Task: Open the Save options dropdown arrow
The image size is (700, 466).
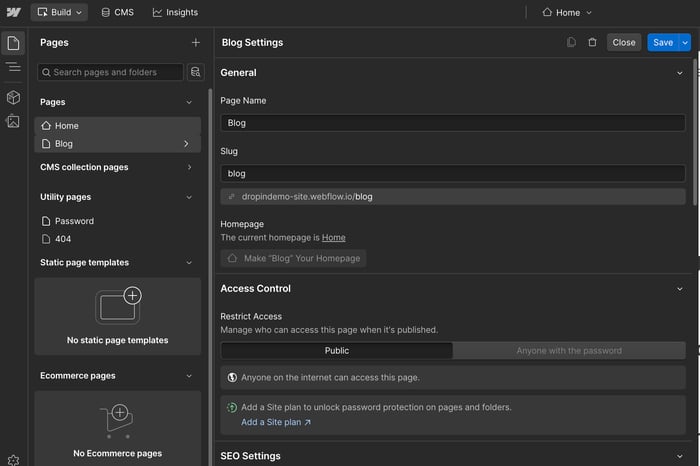Action: pyautogui.click(x=685, y=42)
